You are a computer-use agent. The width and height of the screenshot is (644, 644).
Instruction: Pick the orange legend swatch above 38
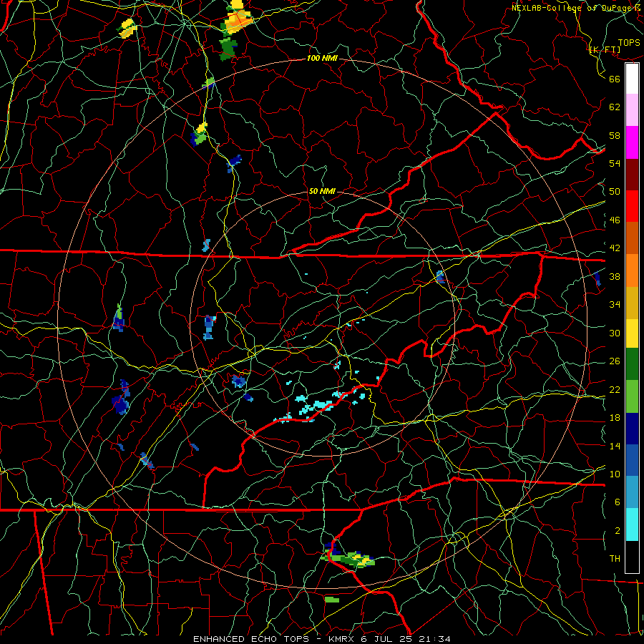pyautogui.click(x=632, y=270)
